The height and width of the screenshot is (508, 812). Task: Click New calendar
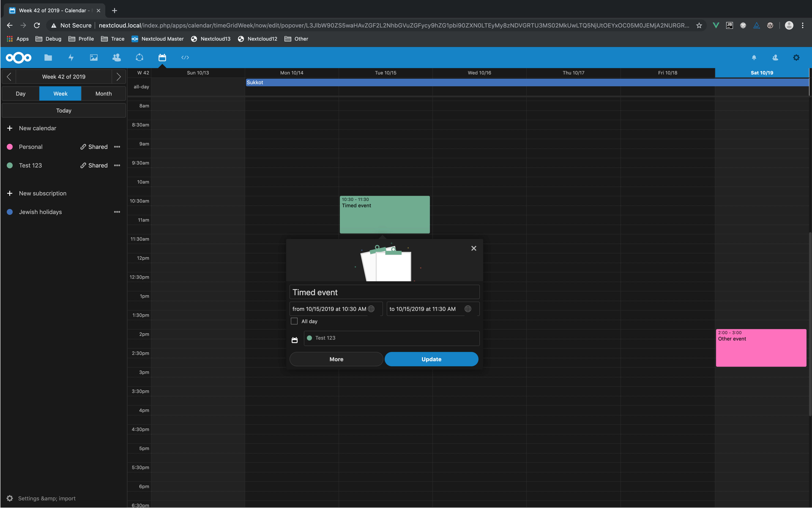click(38, 128)
